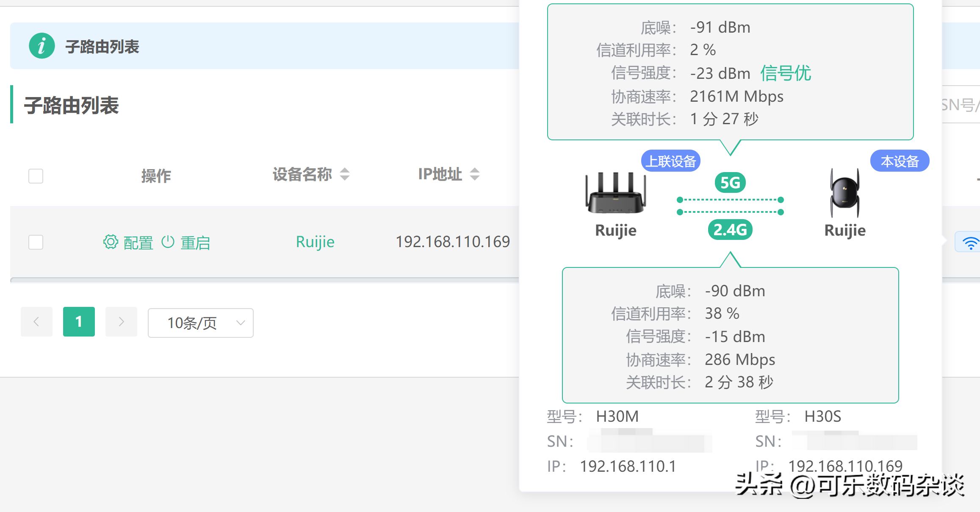Screen dimensions: 980x512
Task: Sort by IP地址 column arrows
Action: point(475,174)
